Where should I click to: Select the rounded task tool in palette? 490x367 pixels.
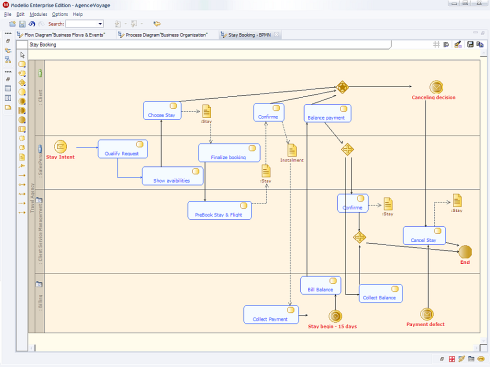coord(22,64)
